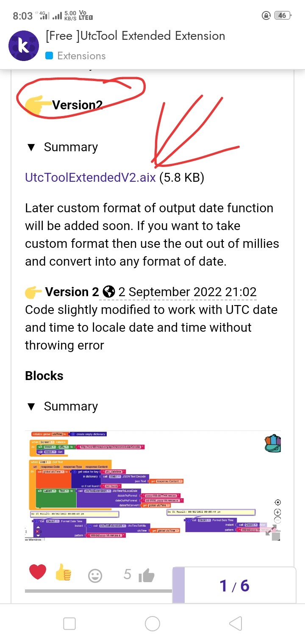Click the zoom-in plus icon on blocks
Viewport: 305px width, 644px height.
point(277,511)
